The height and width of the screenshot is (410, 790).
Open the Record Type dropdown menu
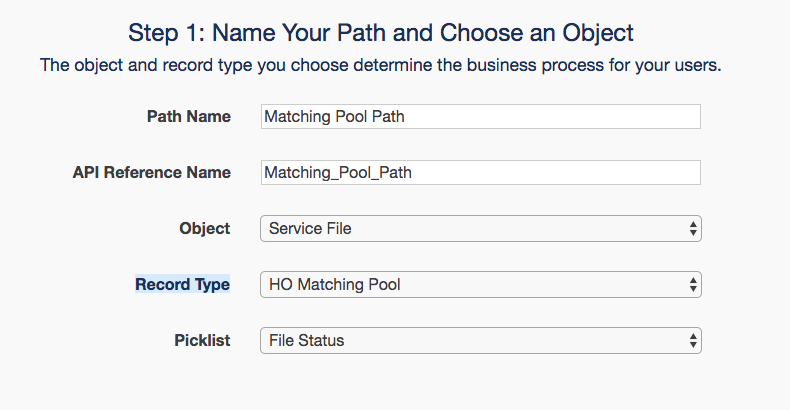[x=480, y=285]
